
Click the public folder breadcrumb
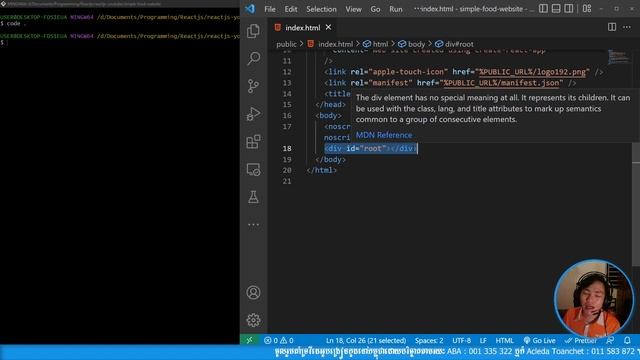286,44
